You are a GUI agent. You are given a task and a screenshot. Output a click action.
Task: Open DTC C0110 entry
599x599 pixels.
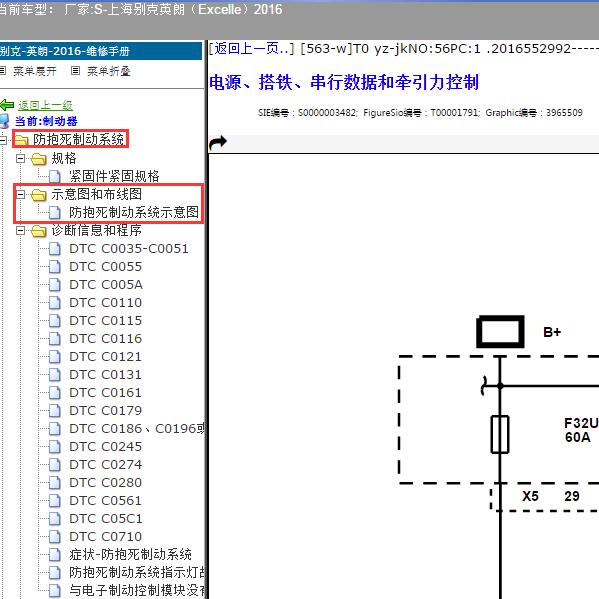point(106,303)
